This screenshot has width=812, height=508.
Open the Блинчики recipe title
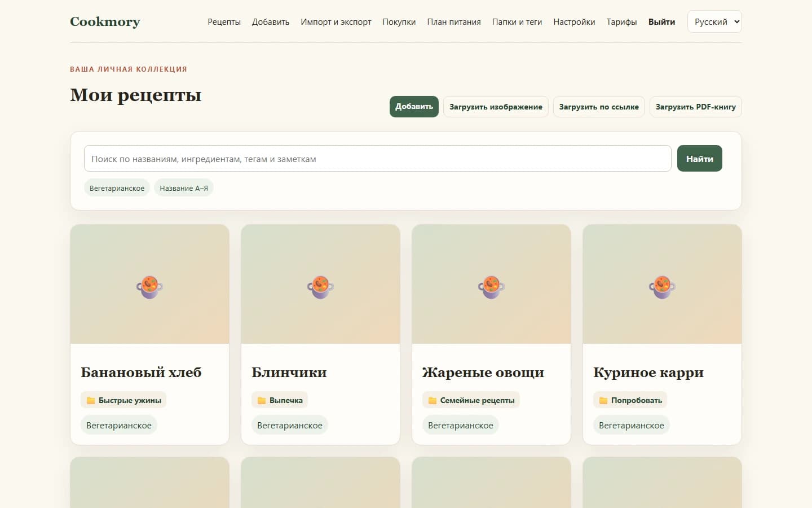[289, 373]
